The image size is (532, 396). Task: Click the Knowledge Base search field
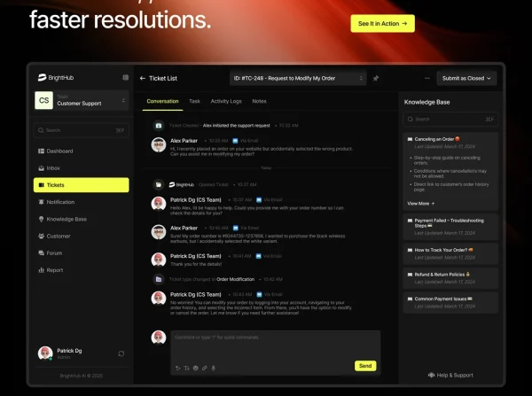point(450,119)
